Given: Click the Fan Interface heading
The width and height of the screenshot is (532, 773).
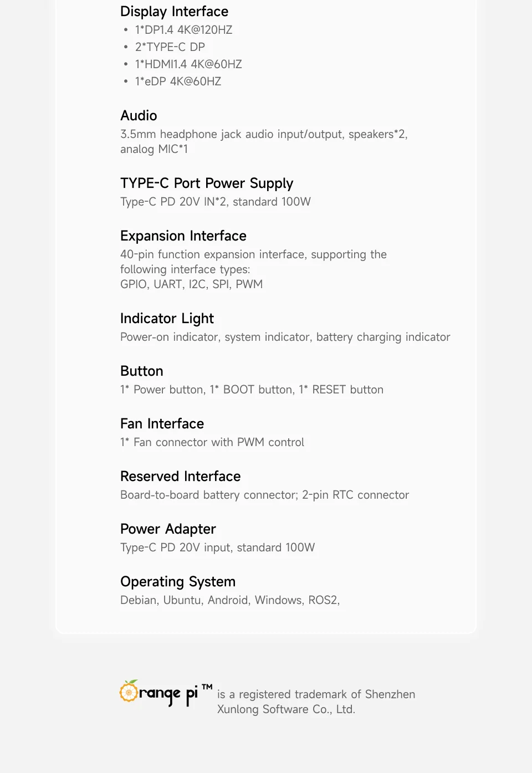Looking at the screenshot, I should point(162,424).
